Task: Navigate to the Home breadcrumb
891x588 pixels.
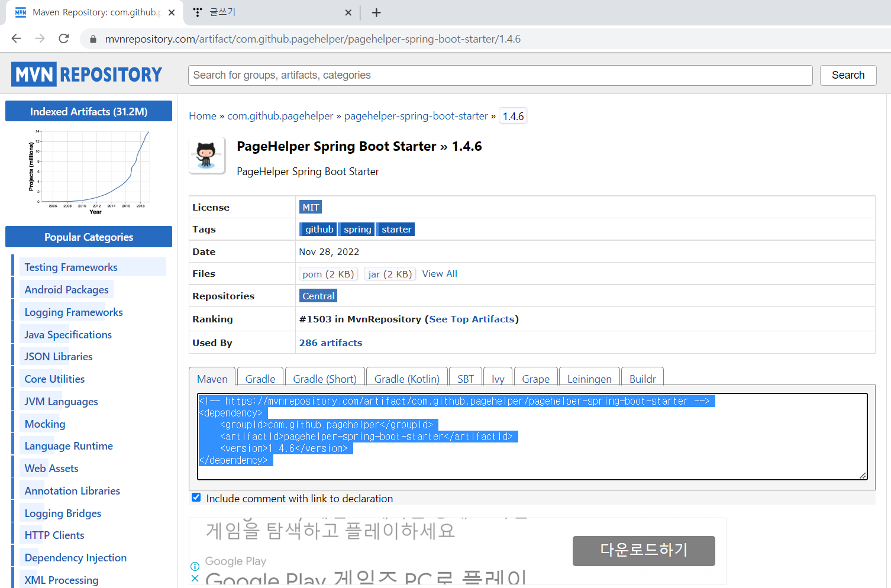Action: tap(203, 115)
